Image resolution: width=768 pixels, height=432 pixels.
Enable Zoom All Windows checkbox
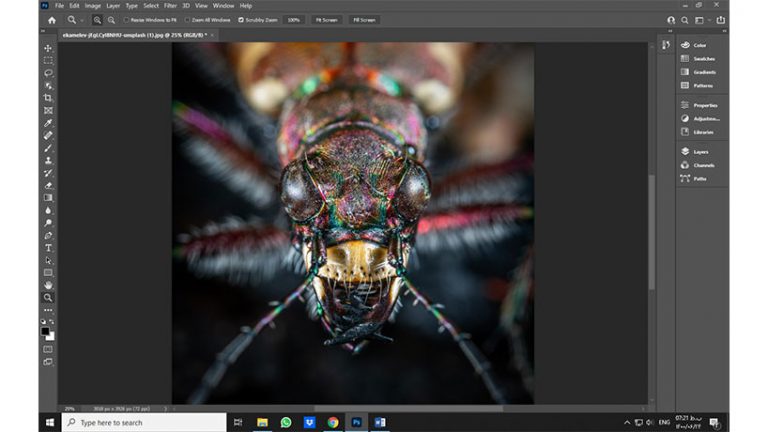tap(187, 20)
